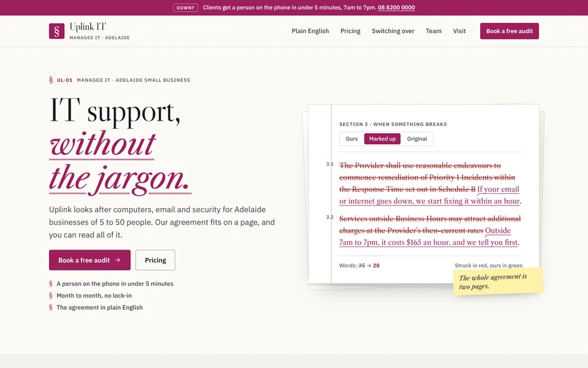Click the clause number 3.2
This screenshot has width=588, height=368.
330,217
